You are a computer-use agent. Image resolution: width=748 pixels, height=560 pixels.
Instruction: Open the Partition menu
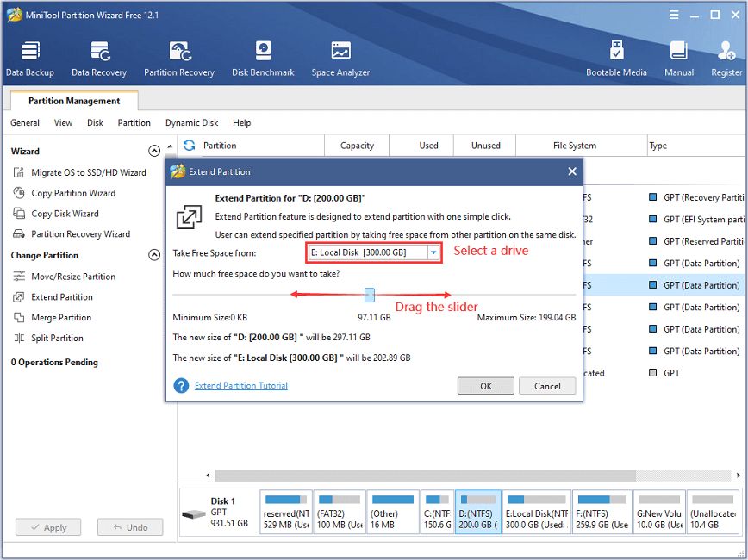tap(134, 122)
